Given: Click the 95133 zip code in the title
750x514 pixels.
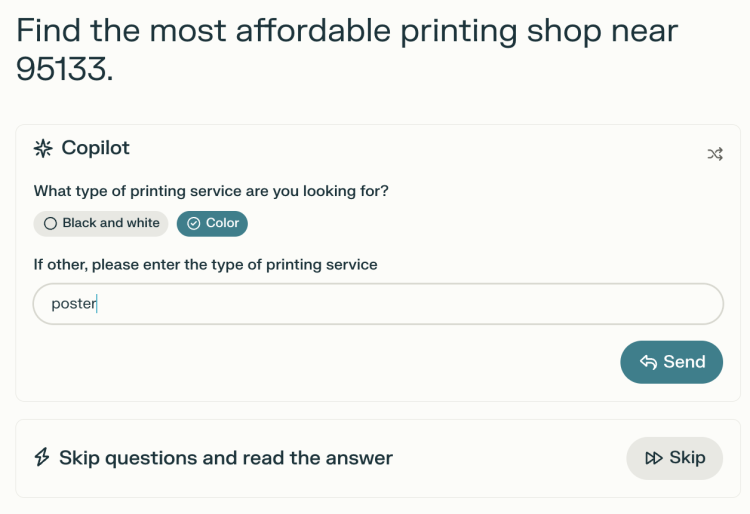Looking at the screenshot, I should click(x=61, y=69).
